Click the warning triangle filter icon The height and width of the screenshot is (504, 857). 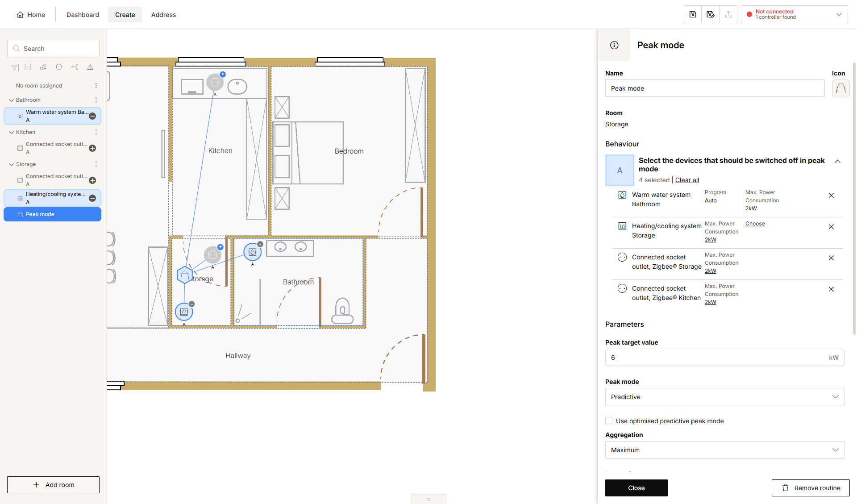coord(90,67)
